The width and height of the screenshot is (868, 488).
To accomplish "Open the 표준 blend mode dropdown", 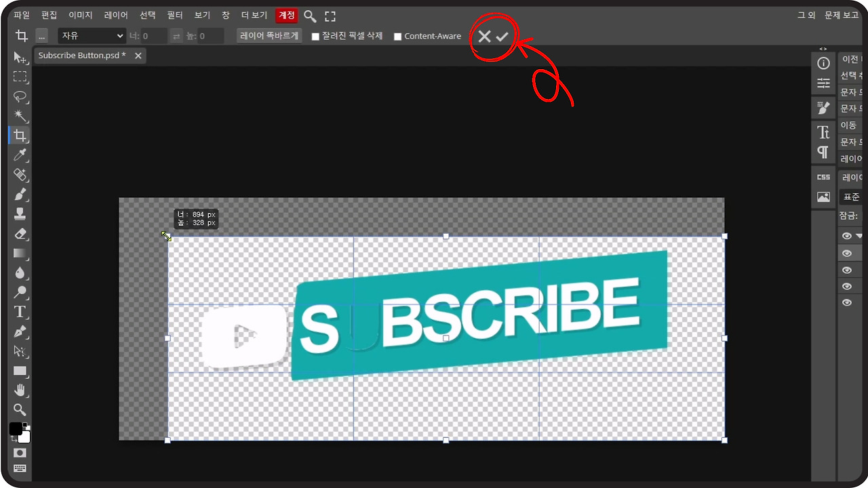I will tap(851, 197).
